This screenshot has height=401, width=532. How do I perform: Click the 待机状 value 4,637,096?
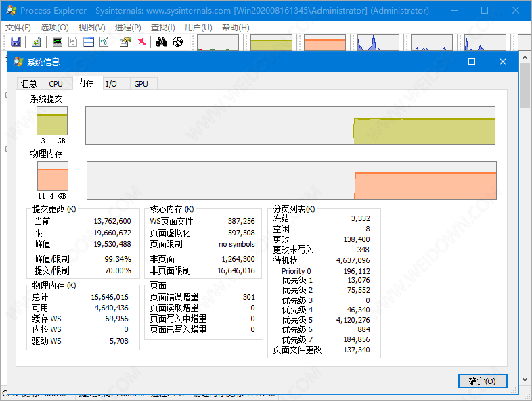tap(353, 260)
